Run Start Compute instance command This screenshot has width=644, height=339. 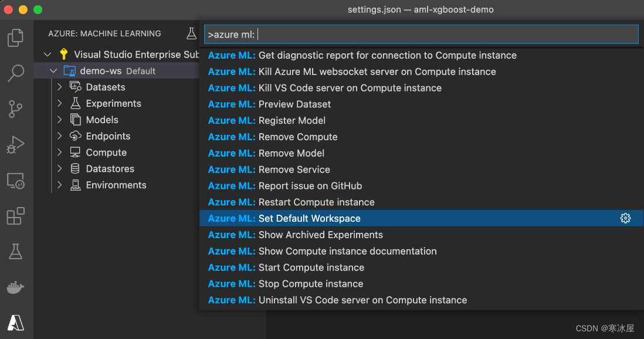point(311,267)
